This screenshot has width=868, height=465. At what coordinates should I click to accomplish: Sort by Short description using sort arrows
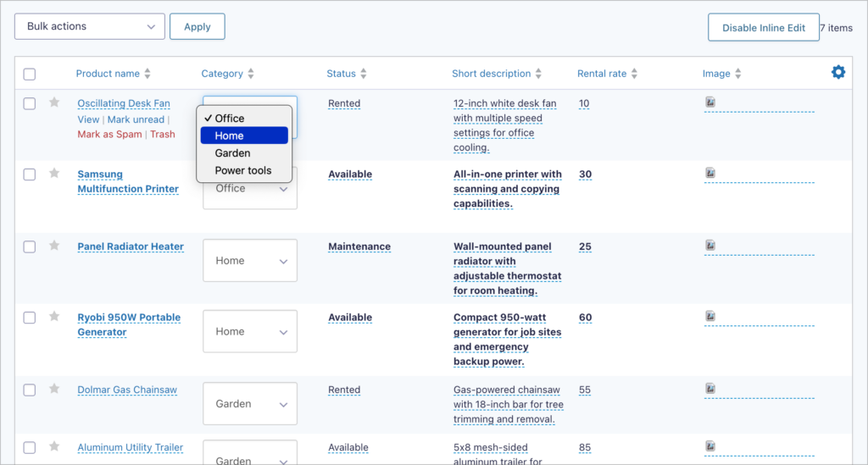[538, 74]
